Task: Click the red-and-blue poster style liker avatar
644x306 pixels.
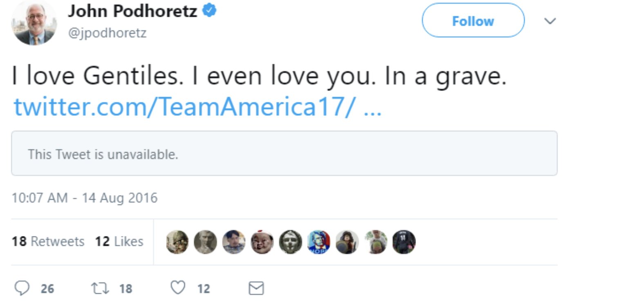Action: [319, 242]
